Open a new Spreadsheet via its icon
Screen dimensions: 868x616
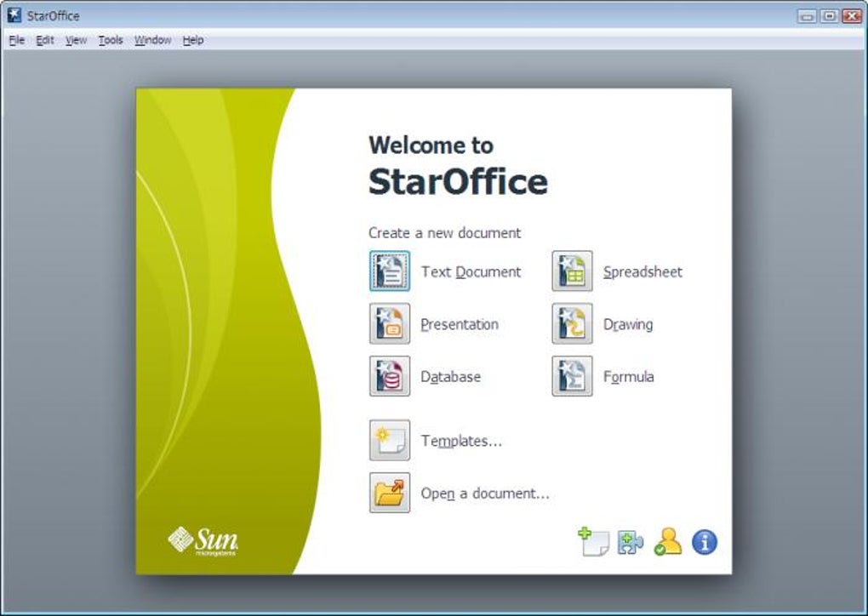pyautogui.click(x=572, y=271)
